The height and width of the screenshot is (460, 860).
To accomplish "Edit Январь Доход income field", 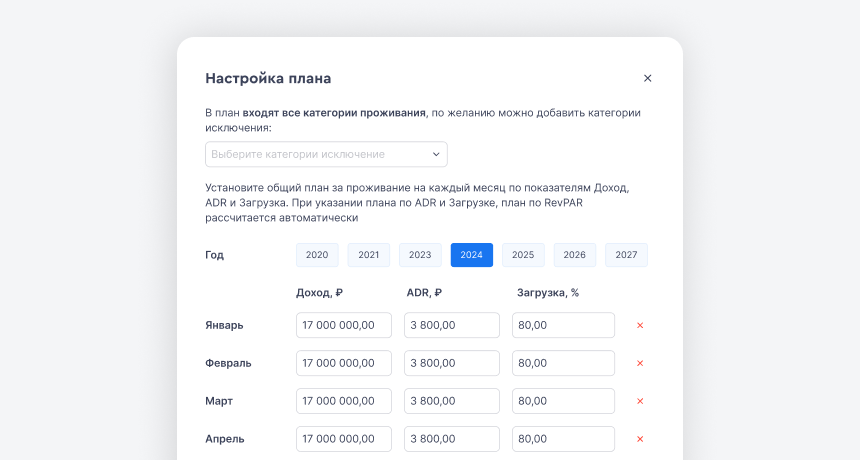I will 343,325.
